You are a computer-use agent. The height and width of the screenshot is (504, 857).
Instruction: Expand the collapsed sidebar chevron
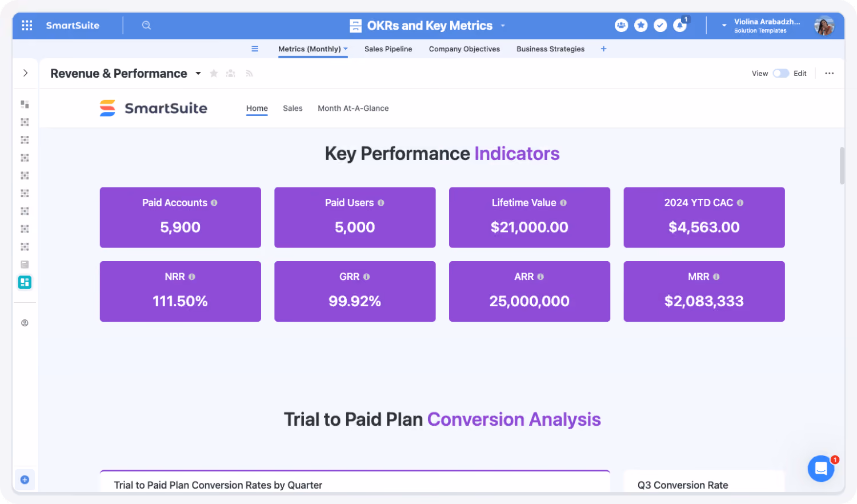click(25, 73)
